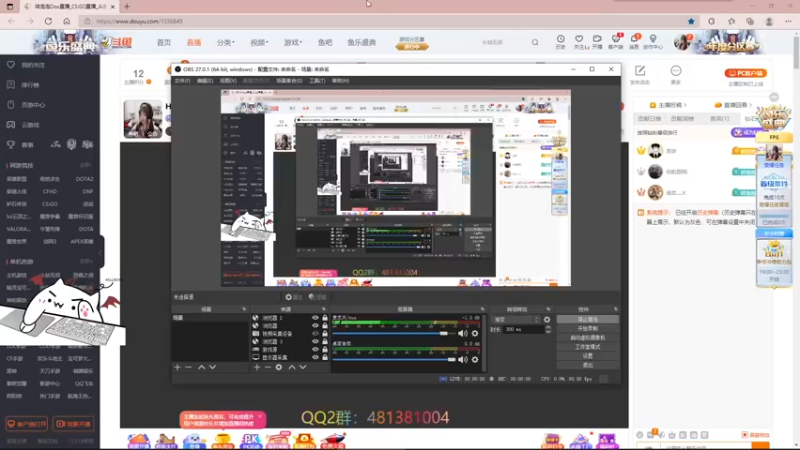Pop out the OBS Audio Mixer dock
This screenshot has height=450, width=800.
click(482, 309)
